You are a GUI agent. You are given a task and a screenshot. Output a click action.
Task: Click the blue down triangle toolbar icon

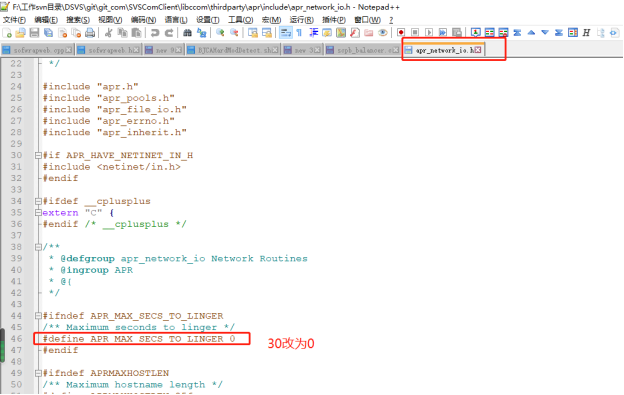pyautogui.click(x=545, y=33)
